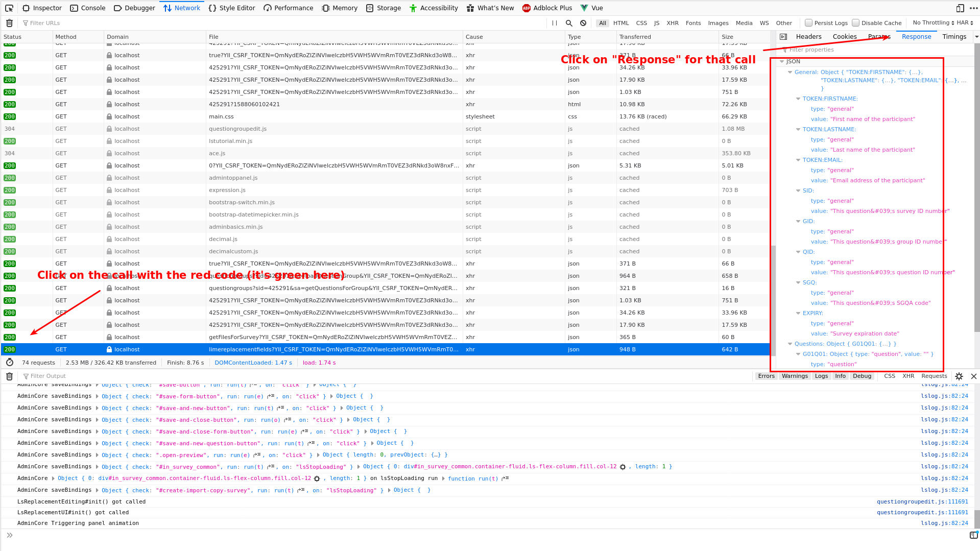Toggle the Errors console filter
980x551 pixels.
click(x=766, y=376)
